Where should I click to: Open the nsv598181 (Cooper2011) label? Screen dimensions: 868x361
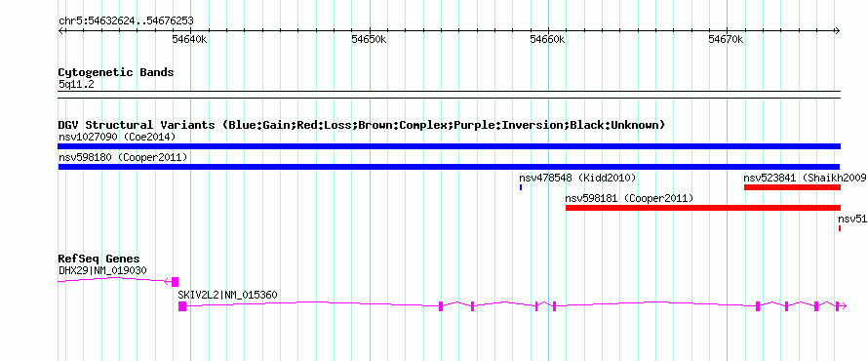pyautogui.click(x=629, y=198)
